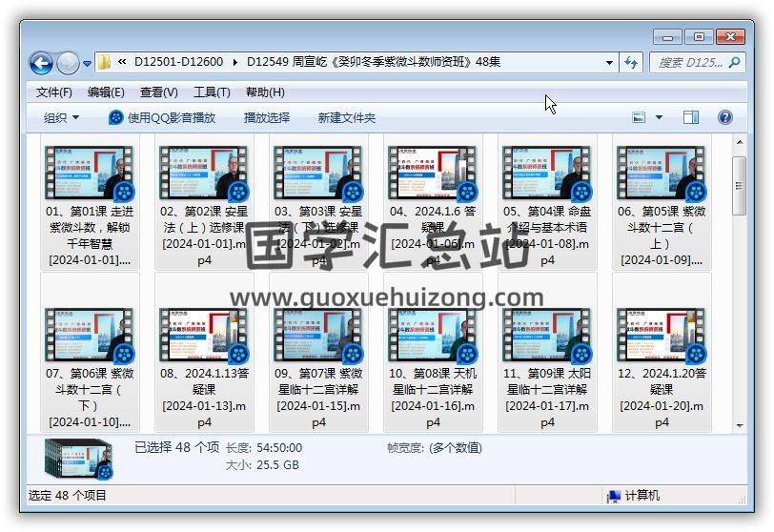The width and height of the screenshot is (774, 532).
Task: Click 使用QQ影音播放 button
Action: pyautogui.click(x=162, y=117)
